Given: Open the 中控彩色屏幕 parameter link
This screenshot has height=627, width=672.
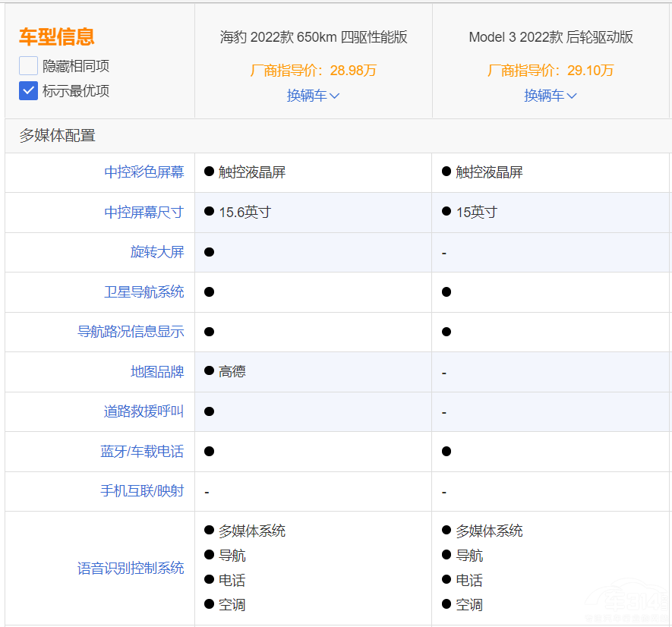Looking at the screenshot, I should (144, 172).
